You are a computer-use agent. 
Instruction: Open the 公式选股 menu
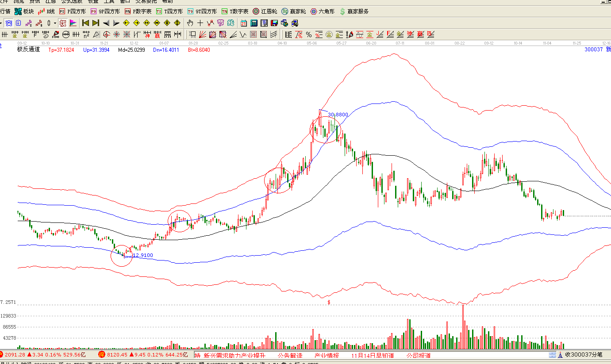72,1
